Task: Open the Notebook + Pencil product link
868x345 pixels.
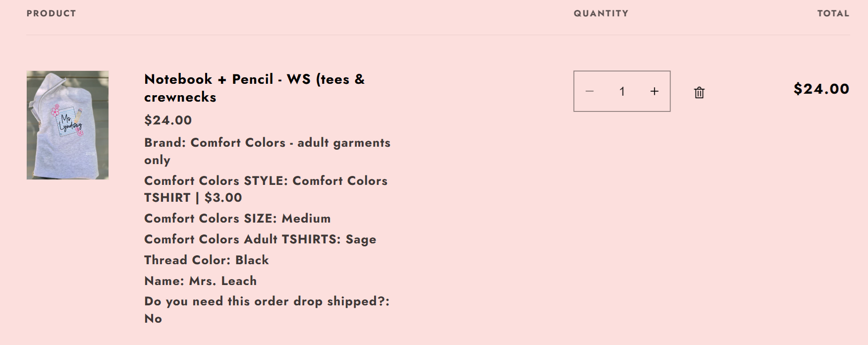Action: click(x=254, y=88)
